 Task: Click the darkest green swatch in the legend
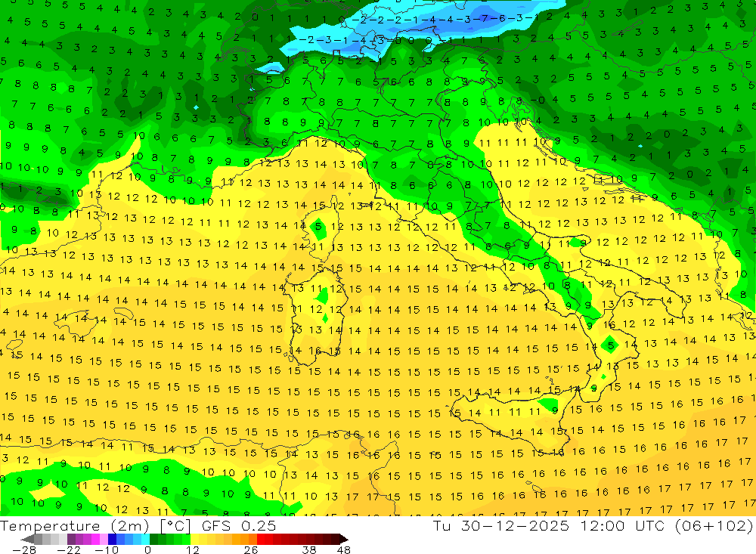coord(153,540)
